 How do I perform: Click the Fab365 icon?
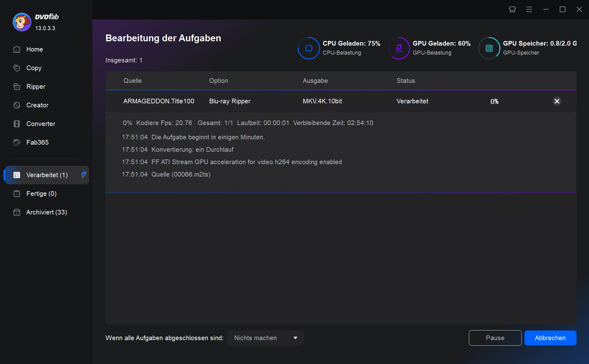(x=17, y=142)
